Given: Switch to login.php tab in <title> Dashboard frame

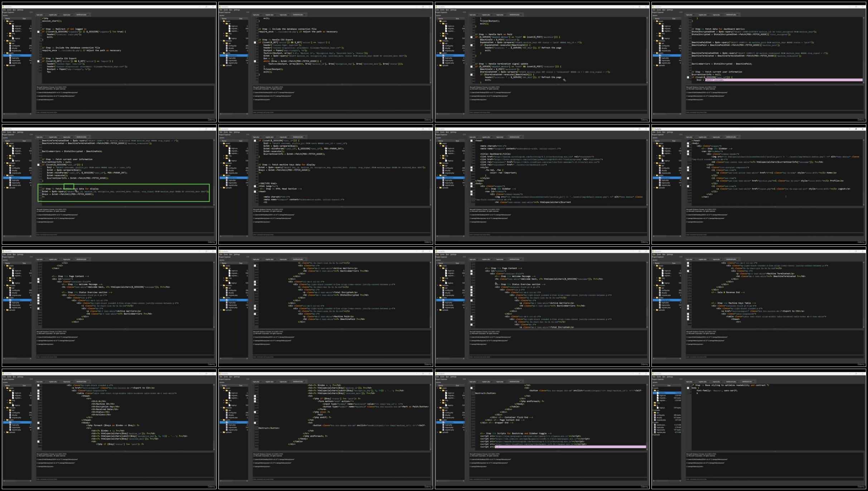Looking at the screenshot, I should tap(472, 137).
